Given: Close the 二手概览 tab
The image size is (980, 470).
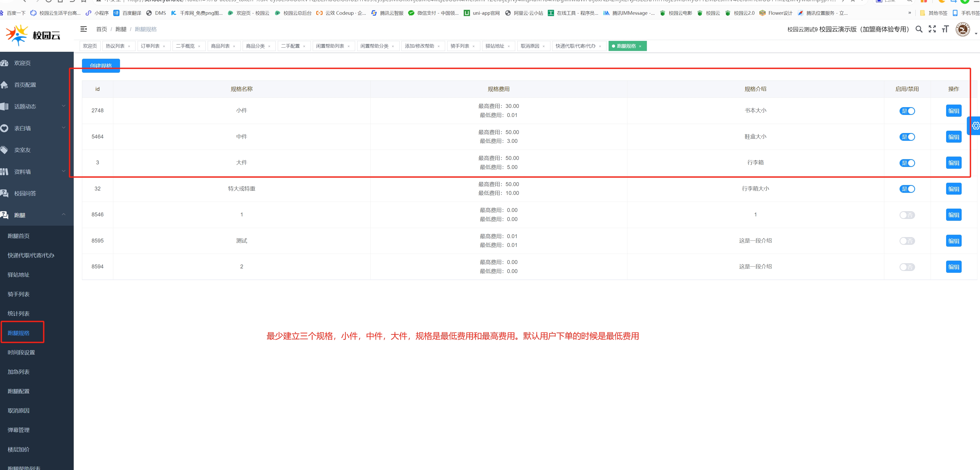Looking at the screenshot, I should pos(199,46).
